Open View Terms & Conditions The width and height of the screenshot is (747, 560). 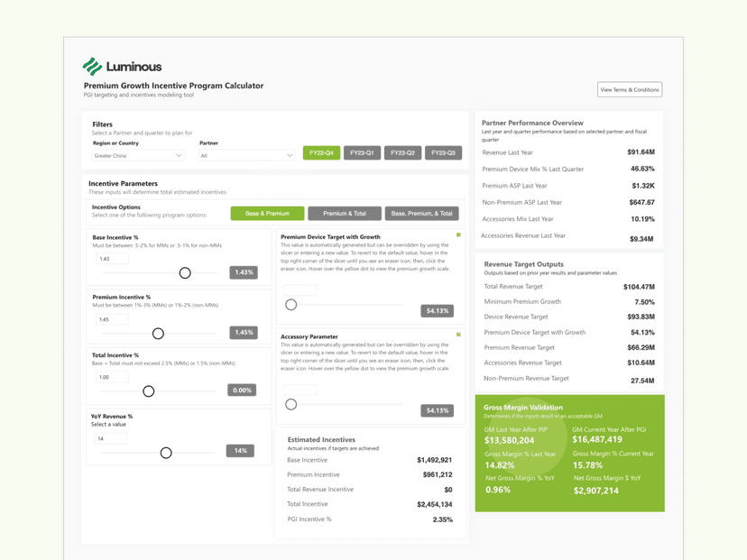(x=629, y=89)
